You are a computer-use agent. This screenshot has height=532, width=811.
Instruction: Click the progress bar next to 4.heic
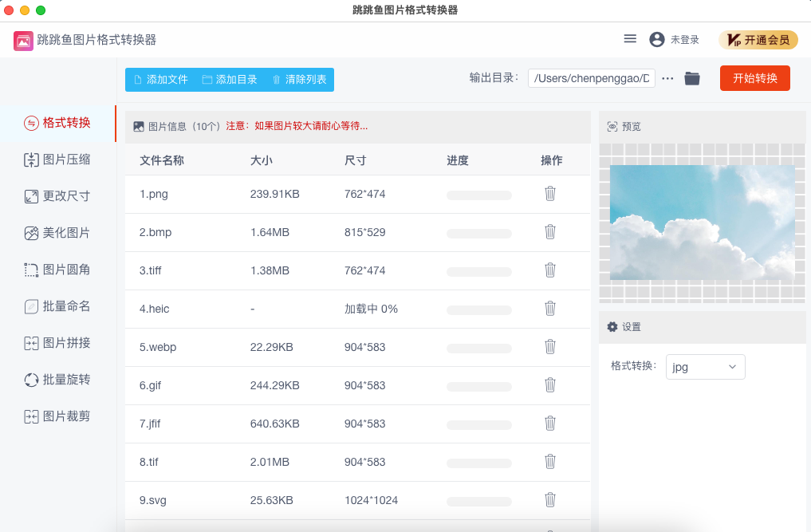(478, 309)
